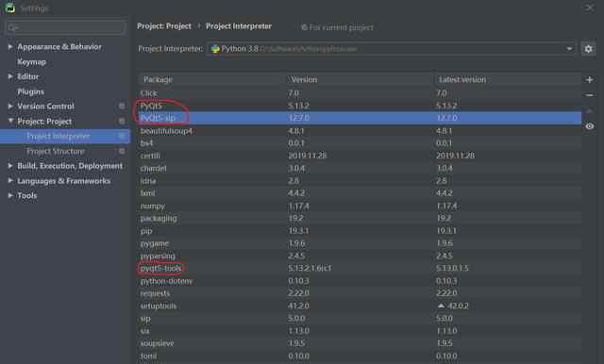
Task: Open the Project Interpreter dropdown arrow
Action: point(569,49)
